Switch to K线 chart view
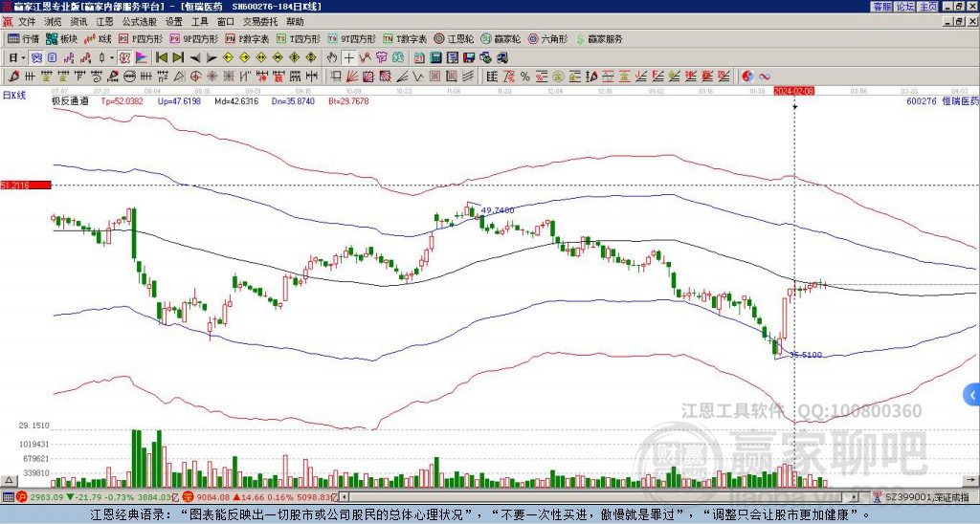 coord(98,38)
